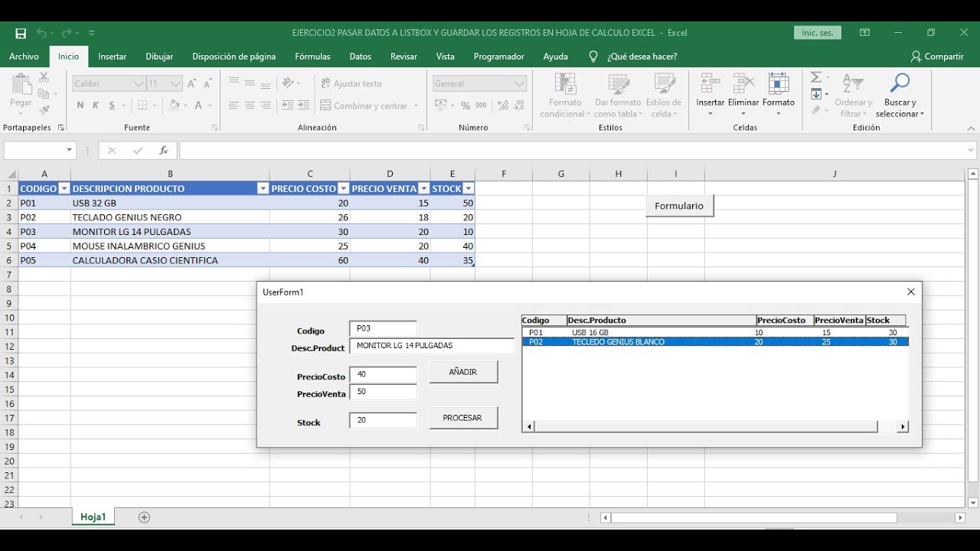The image size is (980, 551).
Task: Select listbox row P01 USB 16 GB
Action: click(x=715, y=333)
